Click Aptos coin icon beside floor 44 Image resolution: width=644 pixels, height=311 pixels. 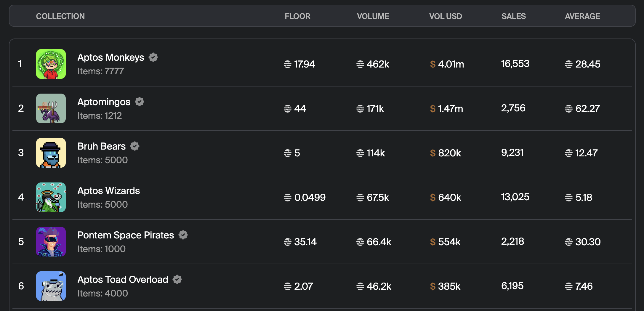[288, 109]
